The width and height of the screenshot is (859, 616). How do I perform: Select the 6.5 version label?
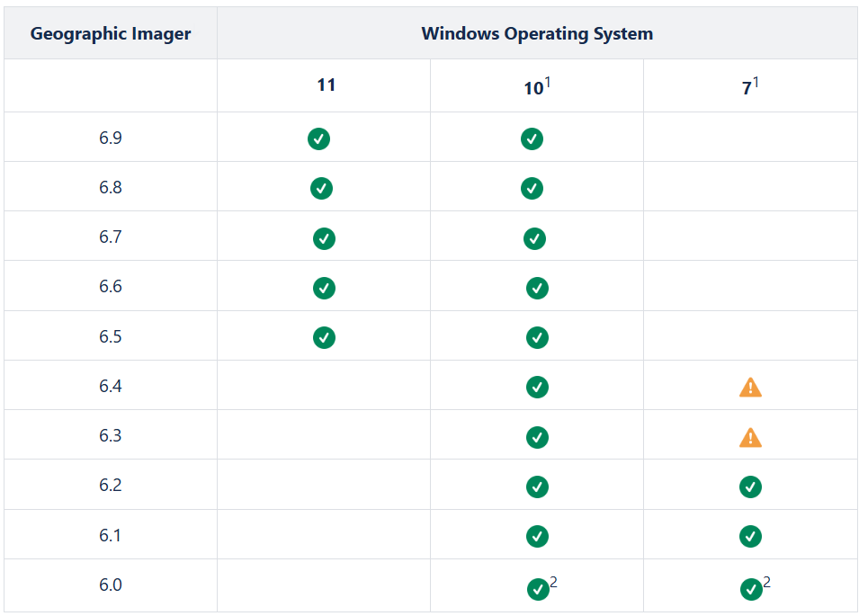tap(111, 336)
